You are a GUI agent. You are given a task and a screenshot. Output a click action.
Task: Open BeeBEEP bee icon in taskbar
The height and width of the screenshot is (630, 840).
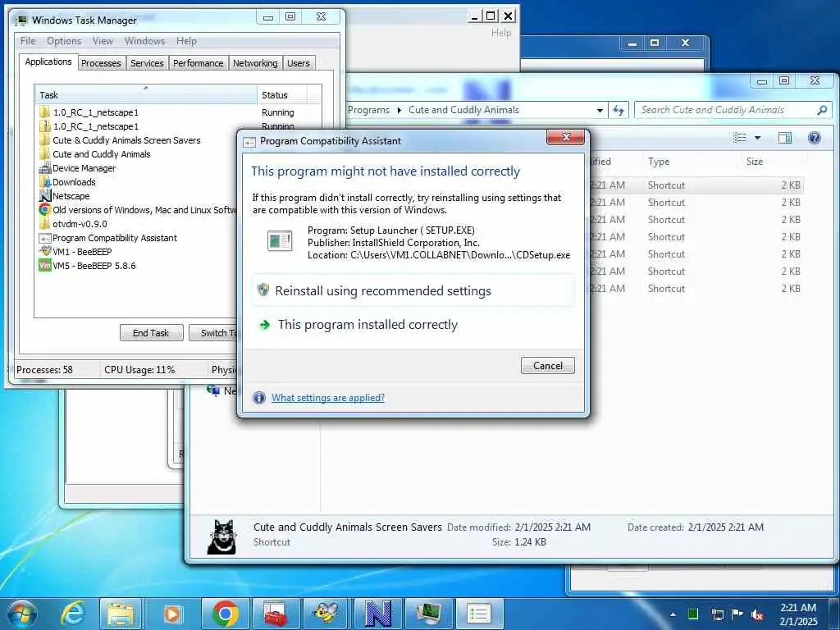tap(326, 614)
